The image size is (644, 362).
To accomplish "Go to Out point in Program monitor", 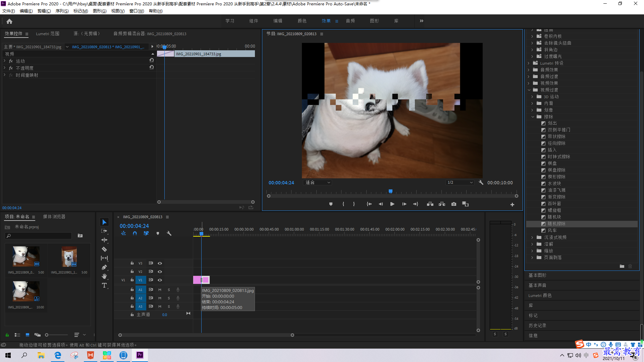I will (x=416, y=204).
